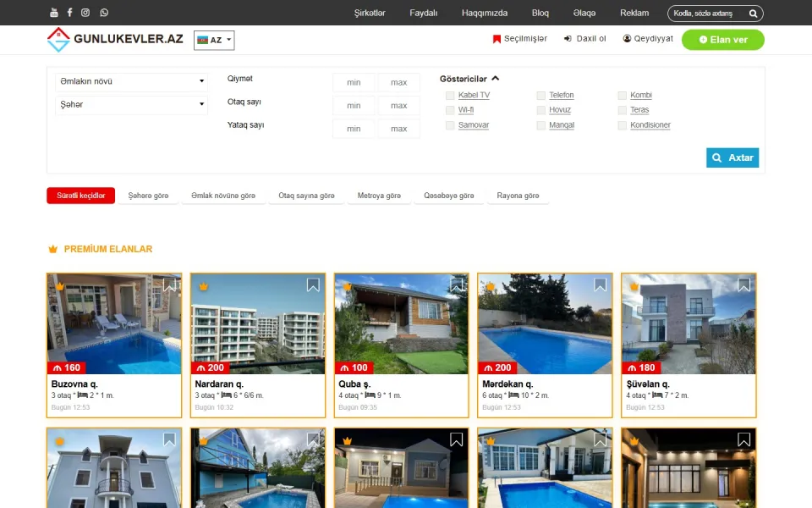Open the Instagram social link
Screen dimensions: 812x508
click(x=85, y=13)
